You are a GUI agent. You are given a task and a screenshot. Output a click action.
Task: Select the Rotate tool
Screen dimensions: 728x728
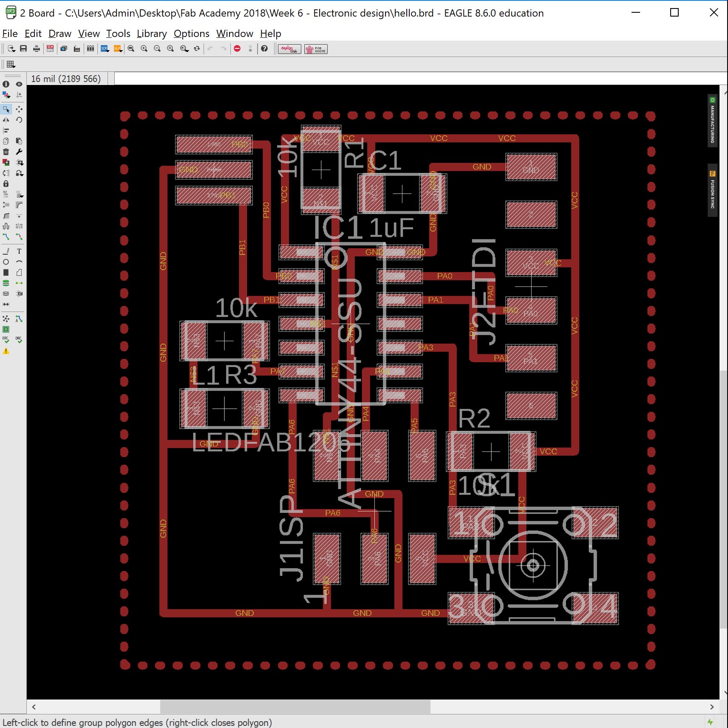click(19, 120)
